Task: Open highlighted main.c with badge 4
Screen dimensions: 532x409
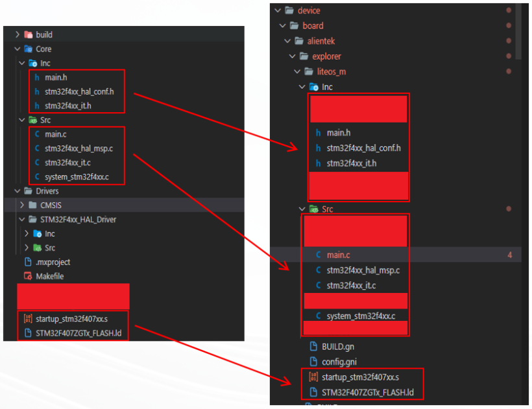Action: (338, 255)
